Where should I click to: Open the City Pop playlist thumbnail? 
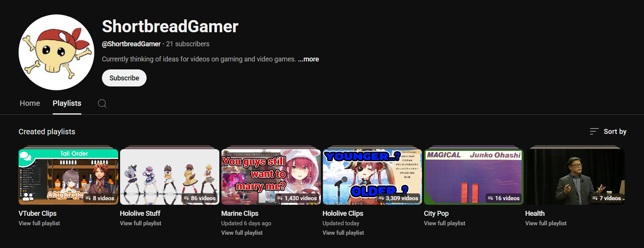[x=474, y=177]
